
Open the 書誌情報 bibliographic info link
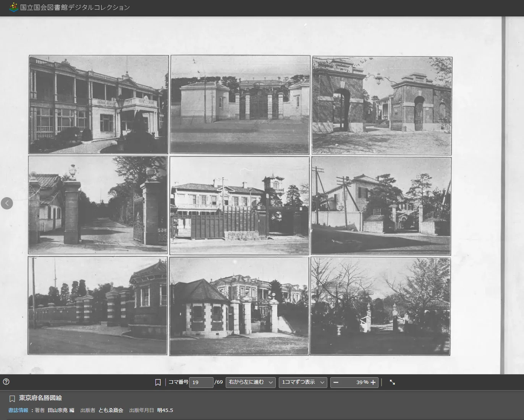(18, 410)
